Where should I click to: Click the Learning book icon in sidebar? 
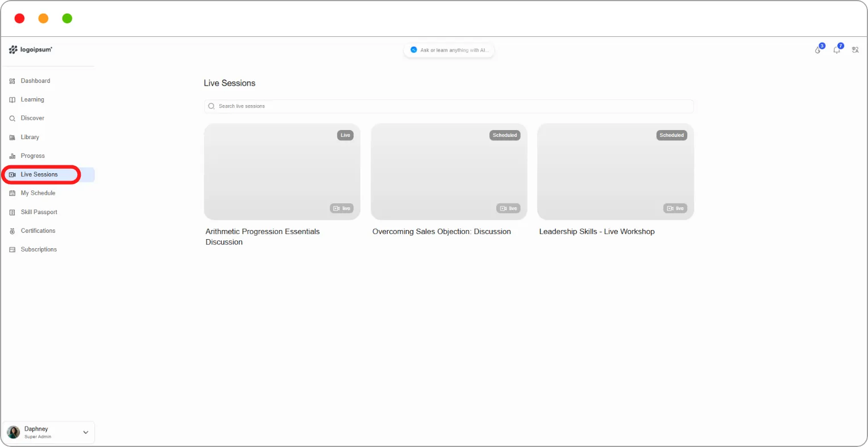[13, 100]
